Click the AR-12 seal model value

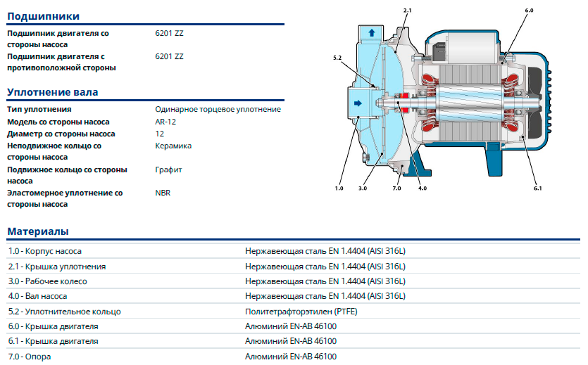tap(165, 122)
